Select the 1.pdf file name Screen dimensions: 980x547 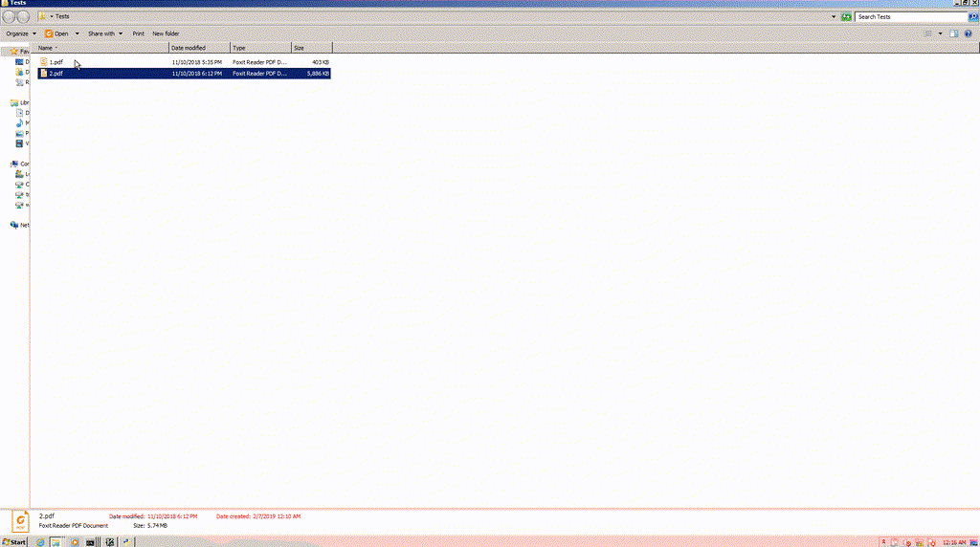[x=56, y=62]
